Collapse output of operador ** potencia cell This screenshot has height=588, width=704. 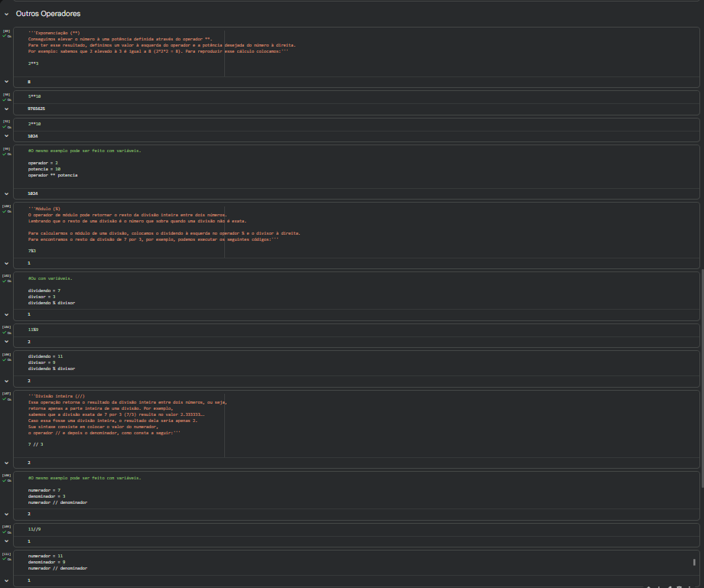(x=6, y=193)
